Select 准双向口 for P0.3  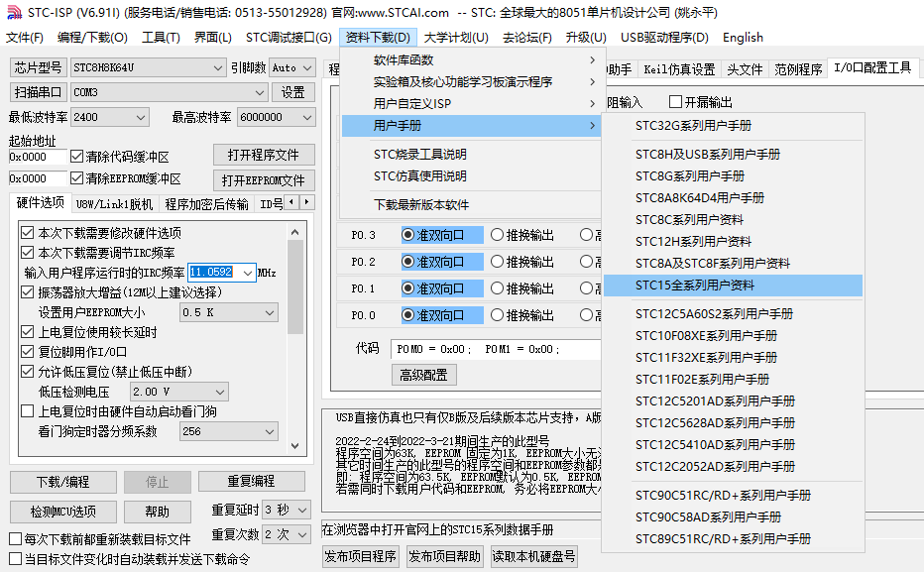click(407, 235)
